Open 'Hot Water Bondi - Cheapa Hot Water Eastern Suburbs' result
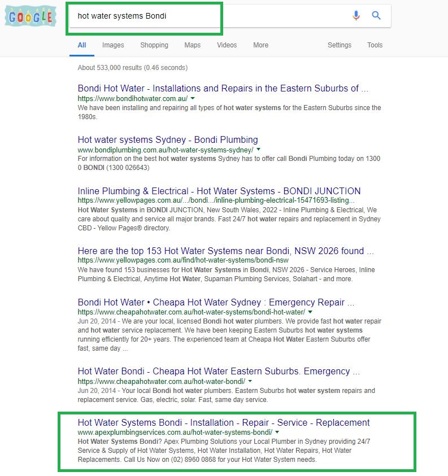Screen dimensions: 448x476 pos(219,372)
